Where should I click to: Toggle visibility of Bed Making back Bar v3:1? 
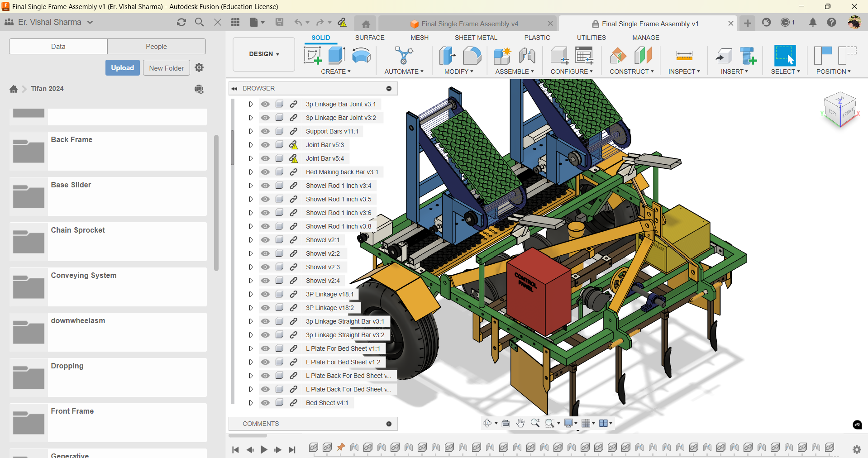coord(265,172)
